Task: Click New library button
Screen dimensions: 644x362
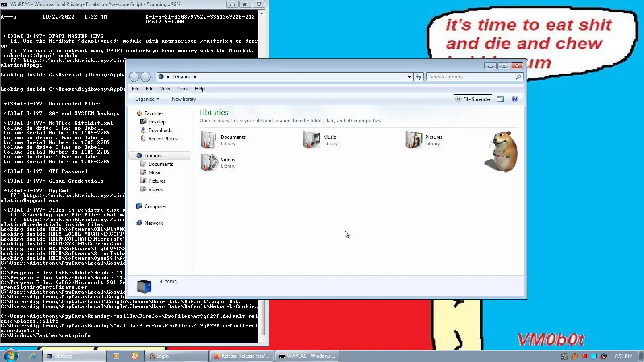Action: [x=184, y=99]
